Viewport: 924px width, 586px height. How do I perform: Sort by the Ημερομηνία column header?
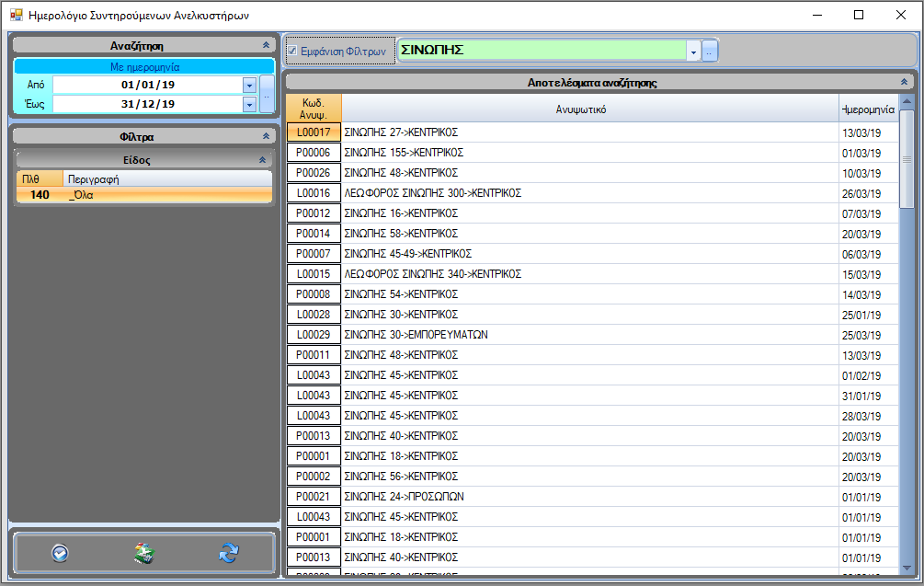[x=868, y=109]
